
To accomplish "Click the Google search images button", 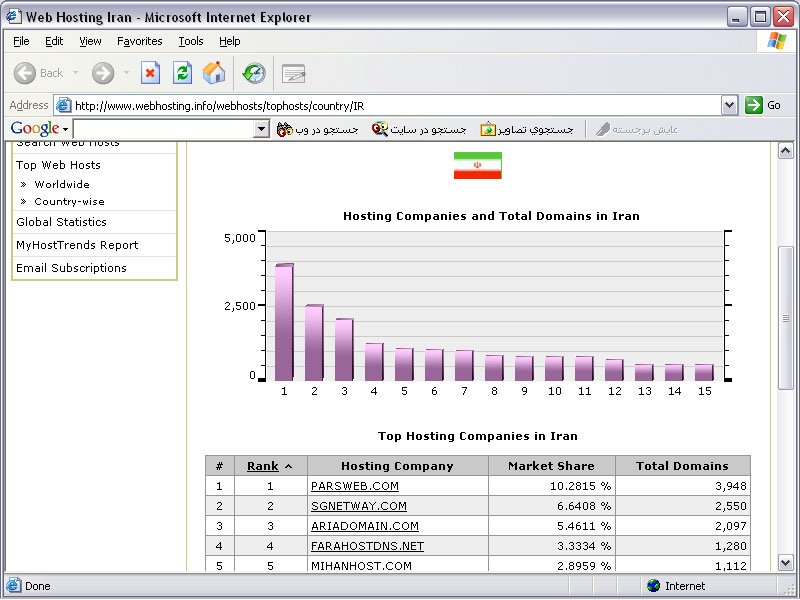I will pos(528,129).
